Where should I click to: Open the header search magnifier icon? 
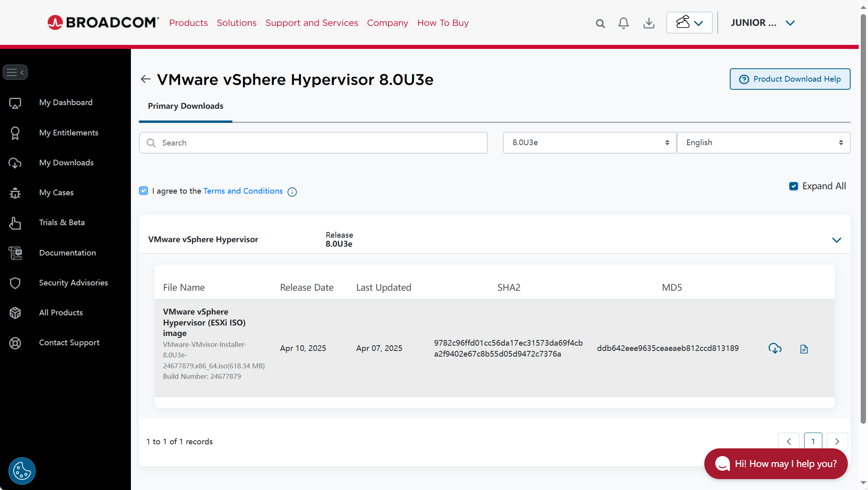600,23
